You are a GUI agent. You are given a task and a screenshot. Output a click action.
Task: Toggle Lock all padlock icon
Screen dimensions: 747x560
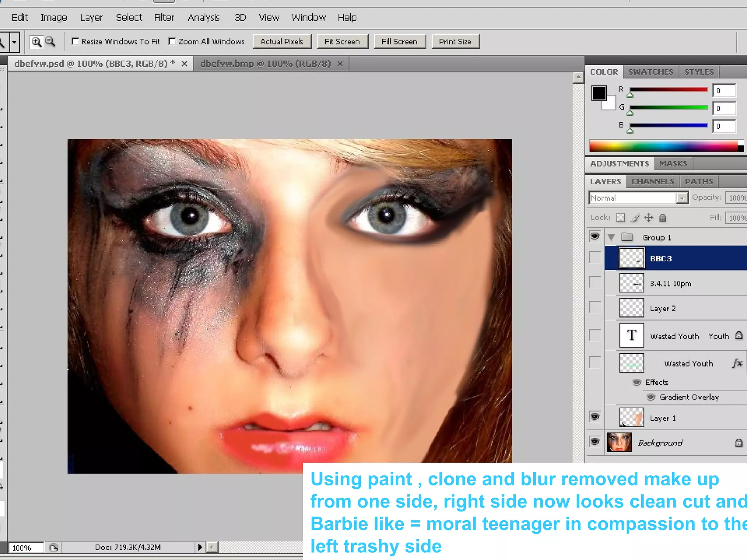663,218
